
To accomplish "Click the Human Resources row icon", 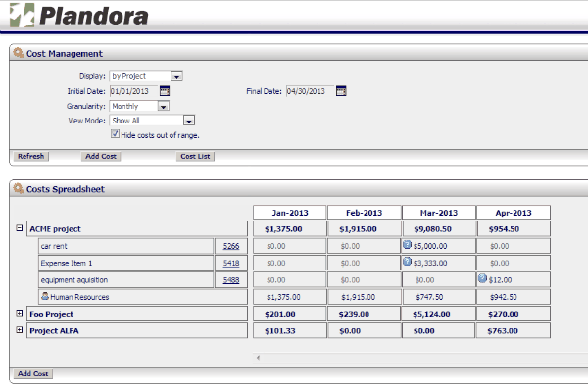I will click(x=44, y=296).
